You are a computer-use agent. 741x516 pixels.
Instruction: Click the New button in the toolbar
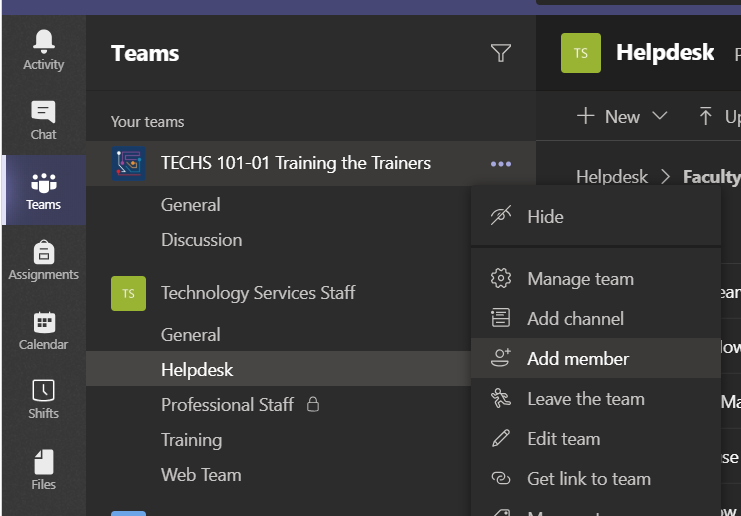click(x=622, y=116)
